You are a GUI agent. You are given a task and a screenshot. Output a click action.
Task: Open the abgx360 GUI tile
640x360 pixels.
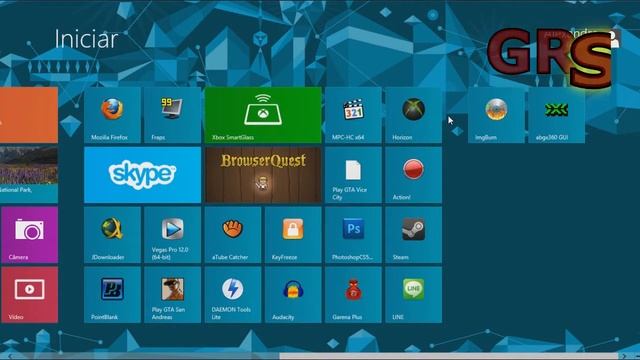point(556,115)
